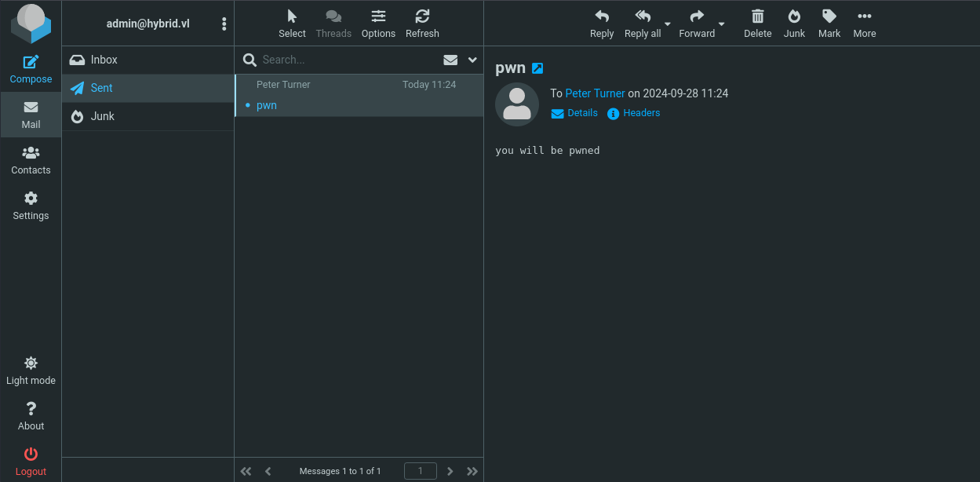Open the Sent folder
This screenshot has height=482, width=980.
[148, 88]
